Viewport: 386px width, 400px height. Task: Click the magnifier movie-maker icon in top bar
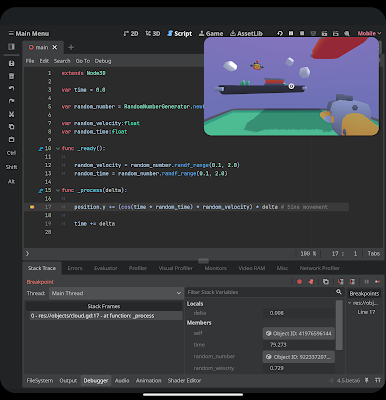point(347,33)
